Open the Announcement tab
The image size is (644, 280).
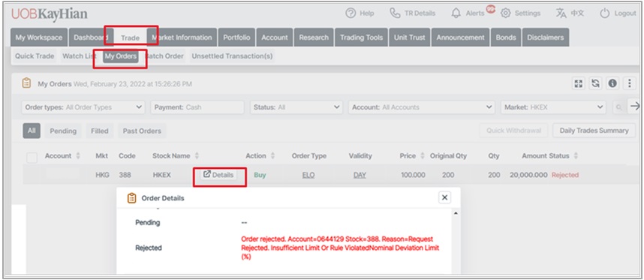pos(460,38)
